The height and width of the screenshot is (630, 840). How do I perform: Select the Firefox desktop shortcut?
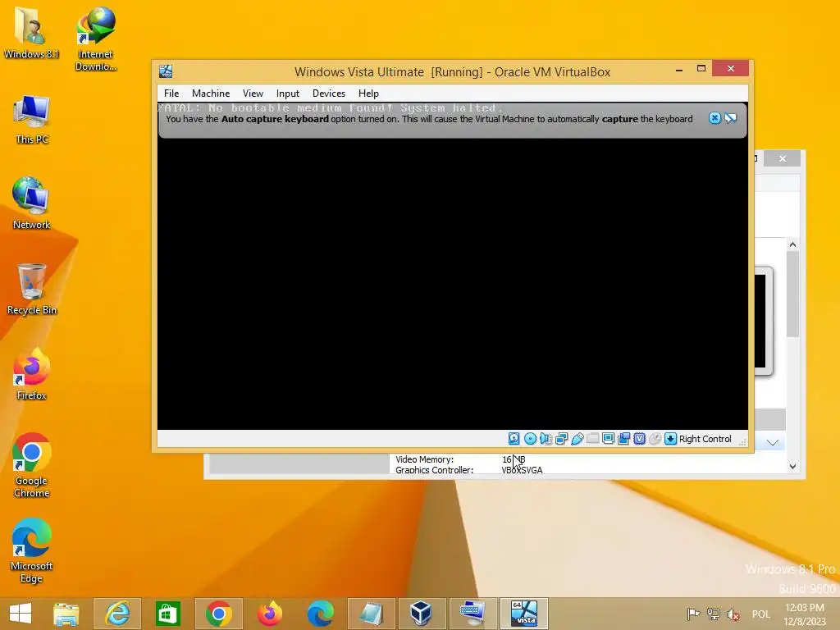click(x=31, y=374)
